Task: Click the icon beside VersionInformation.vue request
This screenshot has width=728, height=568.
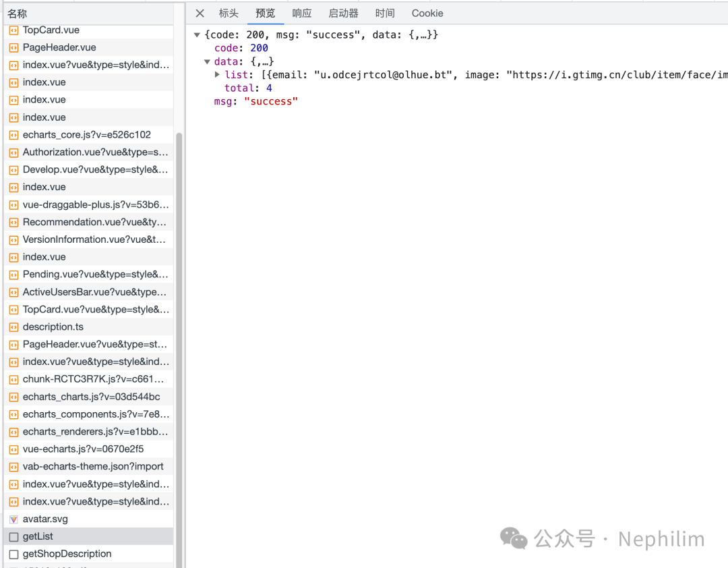Action: [14, 240]
